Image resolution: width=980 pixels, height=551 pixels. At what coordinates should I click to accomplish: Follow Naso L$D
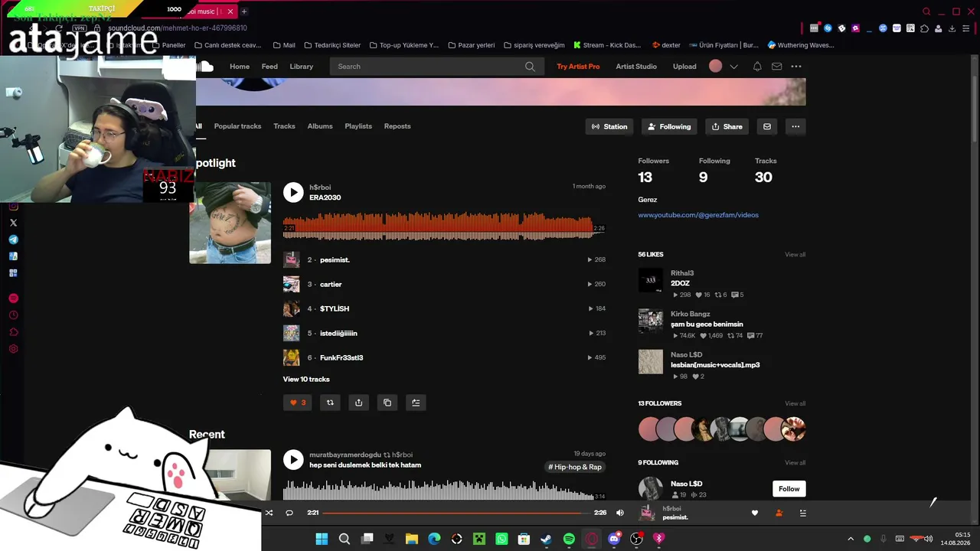pyautogui.click(x=789, y=489)
